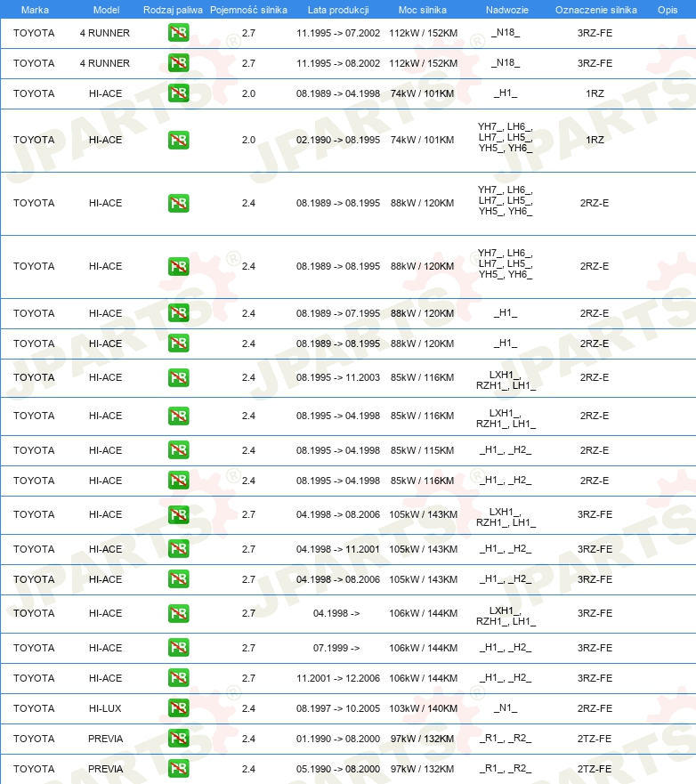This screenshot has width=696, height=784.
Task: Click the Nadwozie column header
Action: 507,10
